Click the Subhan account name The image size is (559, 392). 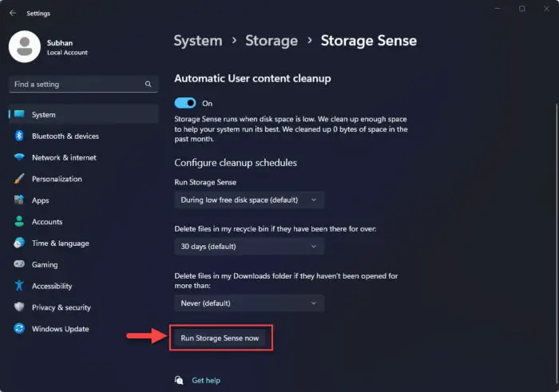(x=60, y=43)
